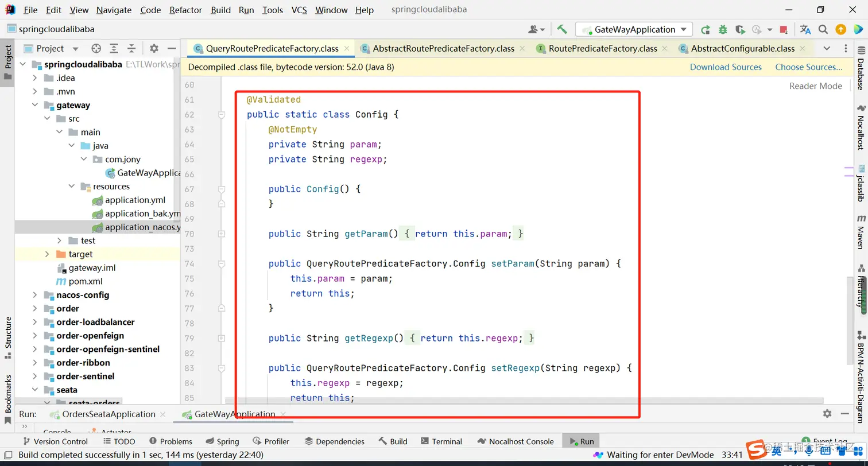Select the GateWayApplication run tab

click(235, 414)
